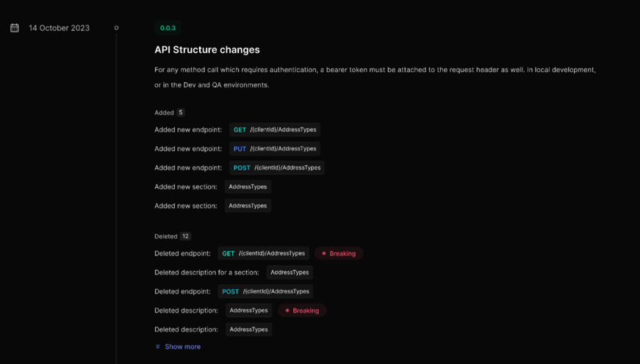The height and width of the screenshot is (364, 640).
Task: Click the chevron icon next to Show more
Action: pos(158,346)
